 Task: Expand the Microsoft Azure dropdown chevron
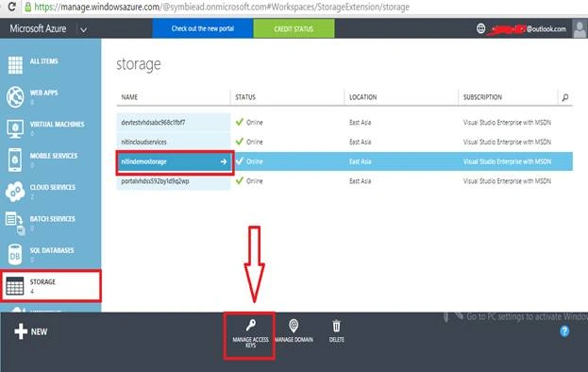[84, 29]
